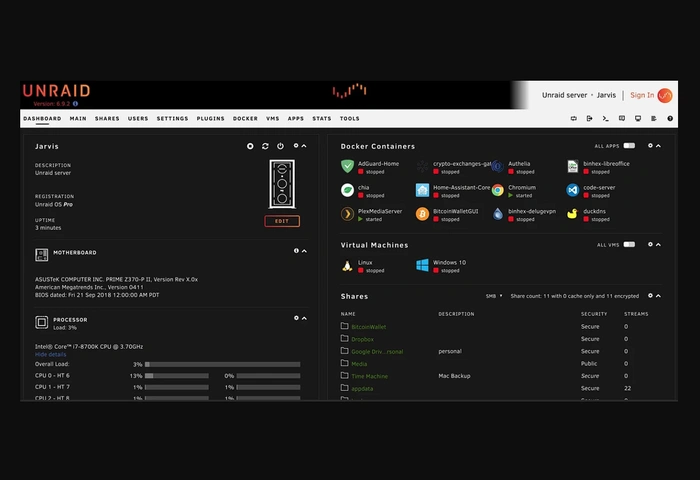Click the double-arrow icon in top bar
Screen dimensions: 700x480
574,118
